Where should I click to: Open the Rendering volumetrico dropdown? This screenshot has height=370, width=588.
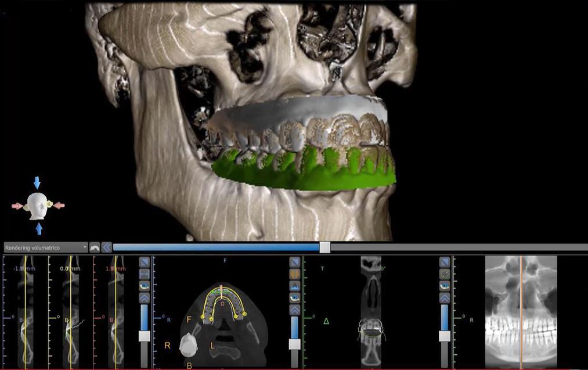tap(46, 247)
